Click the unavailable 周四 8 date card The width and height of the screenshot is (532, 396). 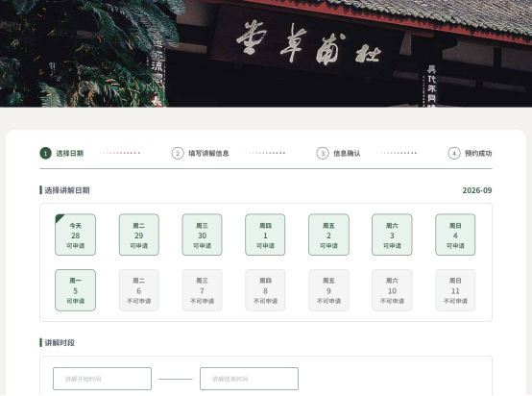pyautogui.click(x=265, y=290)
